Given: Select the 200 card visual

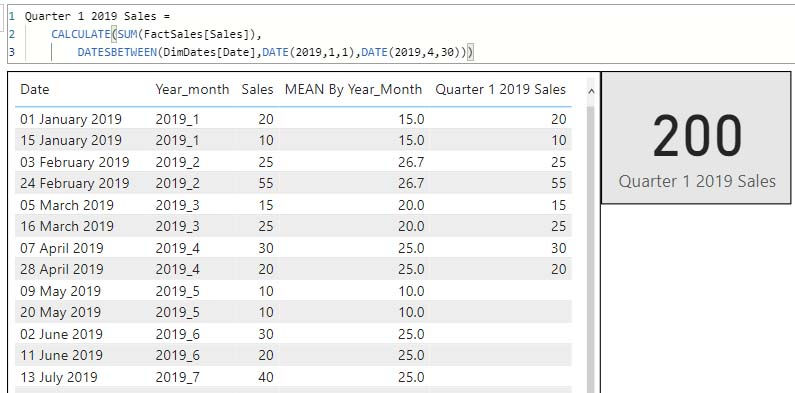Looking at the screenshot, I should 696,137.
